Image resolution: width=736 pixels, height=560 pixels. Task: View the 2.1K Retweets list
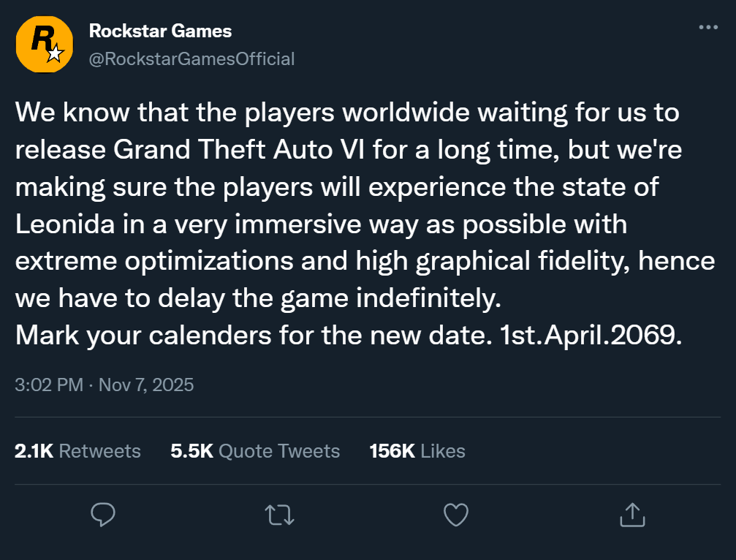77,451
